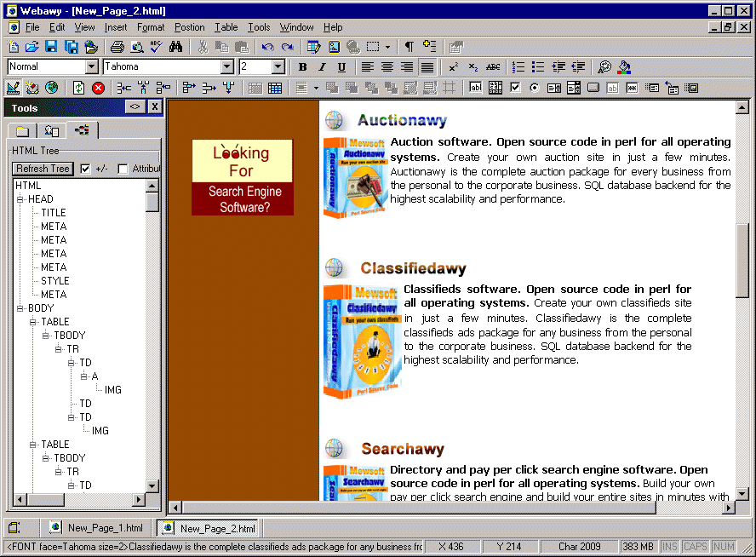Click the Refresh Tree button

tap(43, 169)
